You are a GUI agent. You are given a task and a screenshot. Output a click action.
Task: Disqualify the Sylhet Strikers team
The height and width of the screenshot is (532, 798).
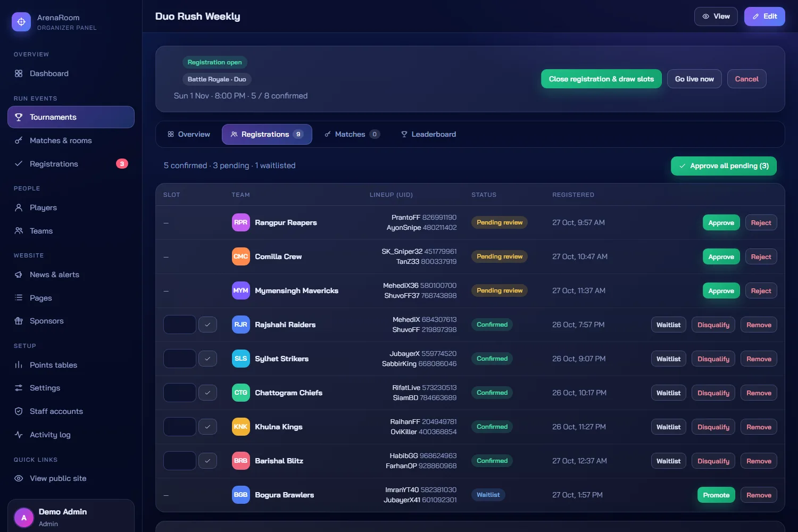(x=713, y=359)
